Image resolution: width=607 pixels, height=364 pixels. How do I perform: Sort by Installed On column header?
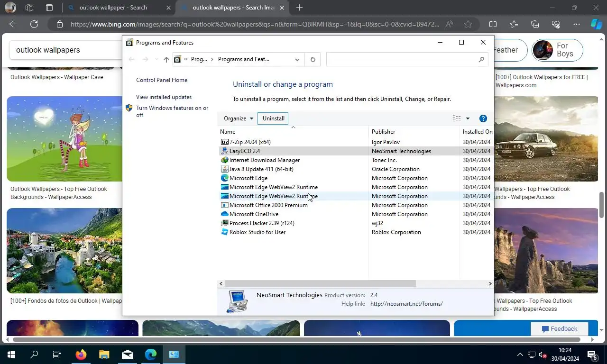[x=477, y=132]
